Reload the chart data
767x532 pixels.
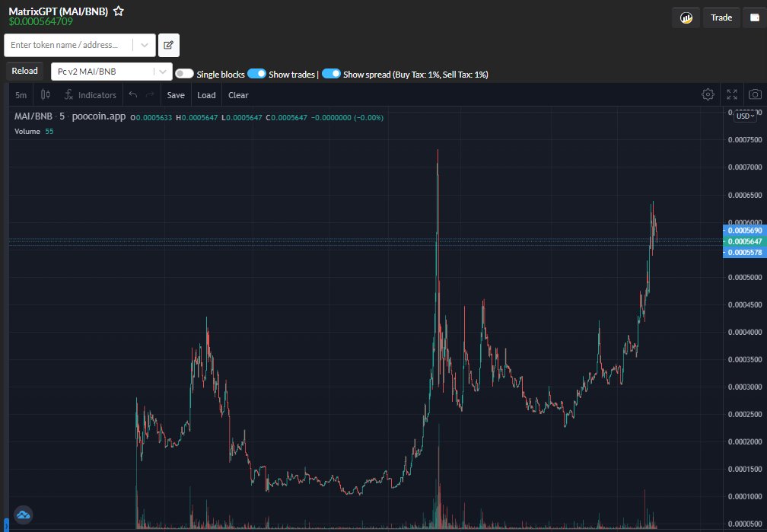(24, 71)
